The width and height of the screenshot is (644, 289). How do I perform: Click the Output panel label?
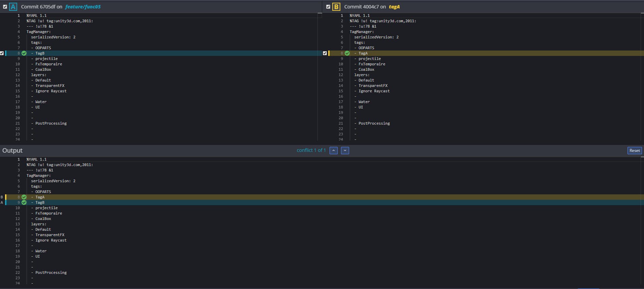tap(12, 151)
